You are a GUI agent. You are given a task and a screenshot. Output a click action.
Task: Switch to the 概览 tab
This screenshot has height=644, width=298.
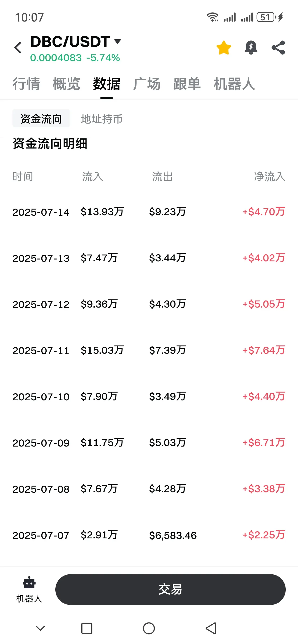(66, 84)
